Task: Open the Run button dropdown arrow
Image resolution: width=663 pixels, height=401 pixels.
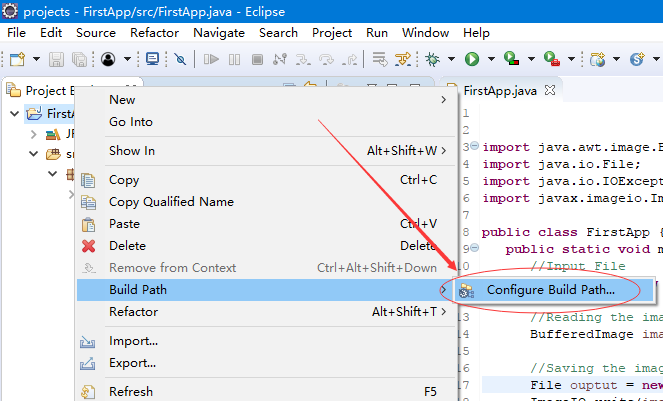Action: pos(488,60)
